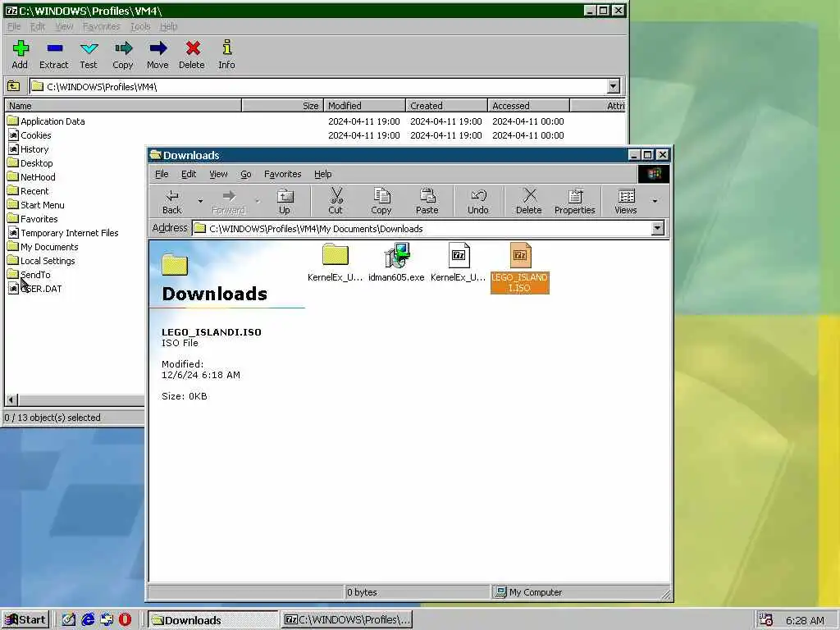Image resolution: width=840 pixels, height=630 pixels.
Task: Click the Show Desktop quick launch icon
Action: [x=69, y=620]
